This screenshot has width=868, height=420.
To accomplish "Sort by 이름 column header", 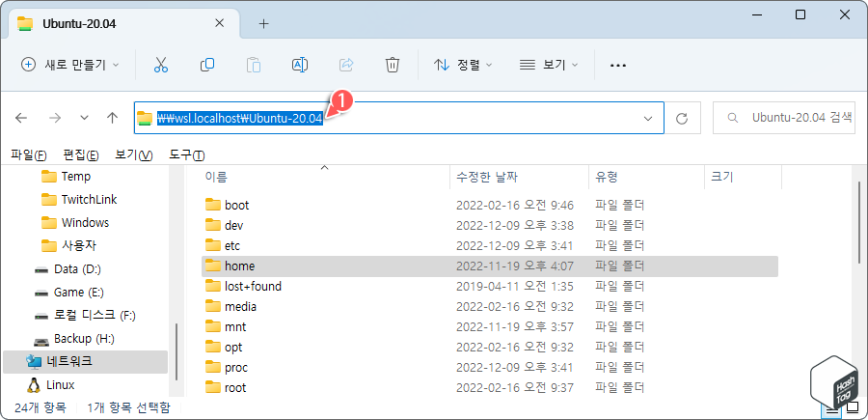I will point(325,178).
